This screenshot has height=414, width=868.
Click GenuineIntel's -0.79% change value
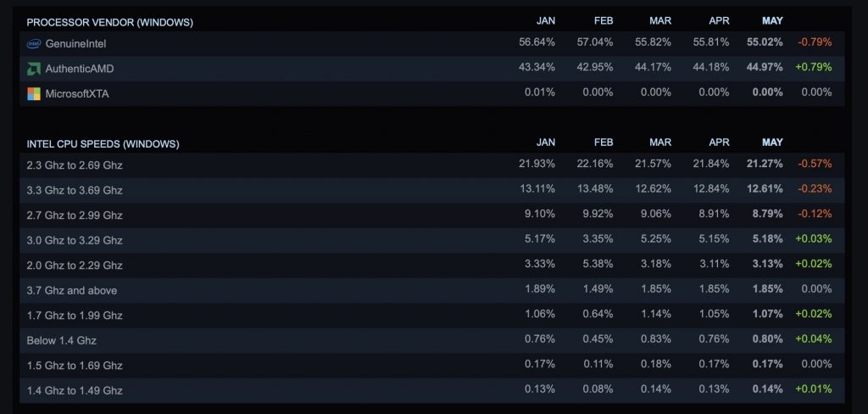tap(815, 42)
